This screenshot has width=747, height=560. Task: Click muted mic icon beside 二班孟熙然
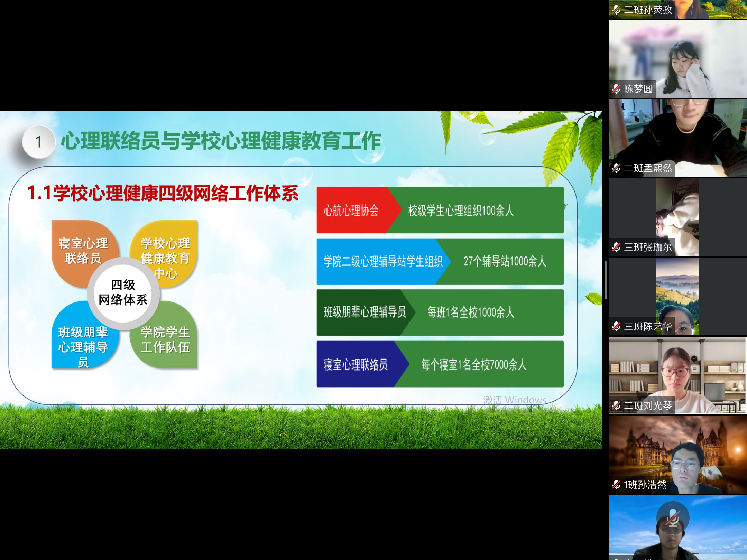(616, 168)
